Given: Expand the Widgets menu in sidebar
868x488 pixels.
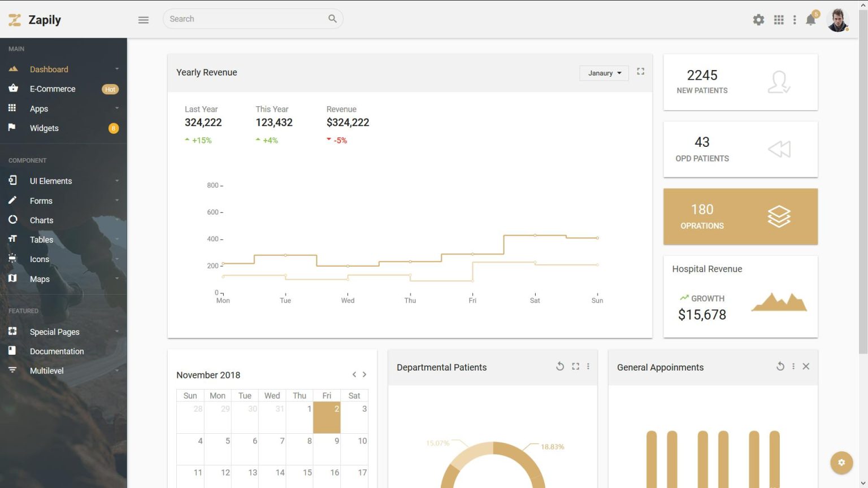Looking at the screenshot, I should tap(44, 128).
